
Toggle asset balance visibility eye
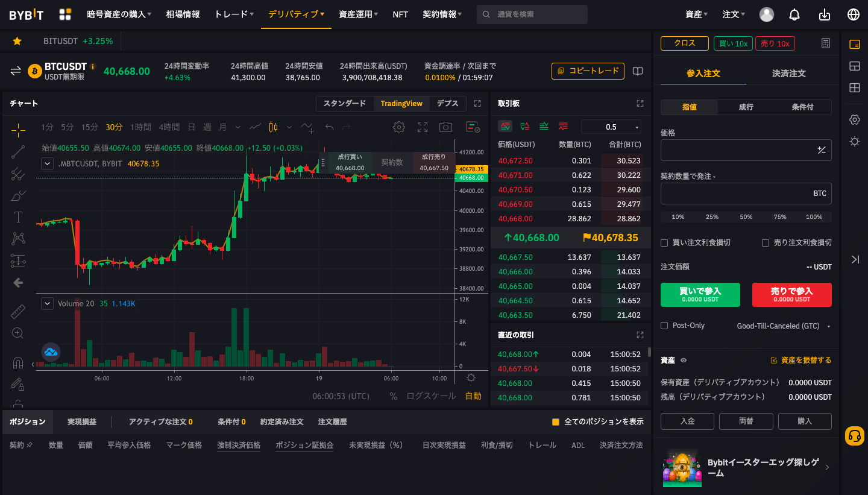pyautogui.click(x=684, y=360)
